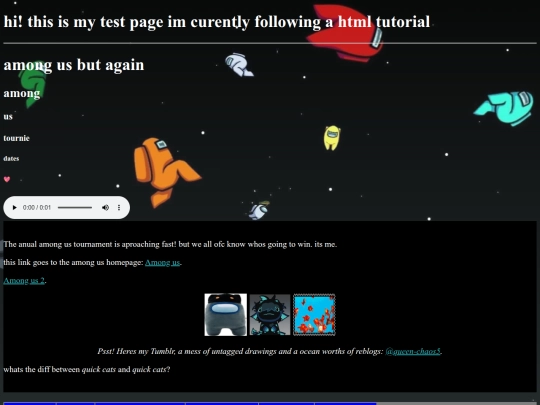Screen dimensions: 540x405
Task: Open the "Among us 2" link
Action: coord(24,281)
